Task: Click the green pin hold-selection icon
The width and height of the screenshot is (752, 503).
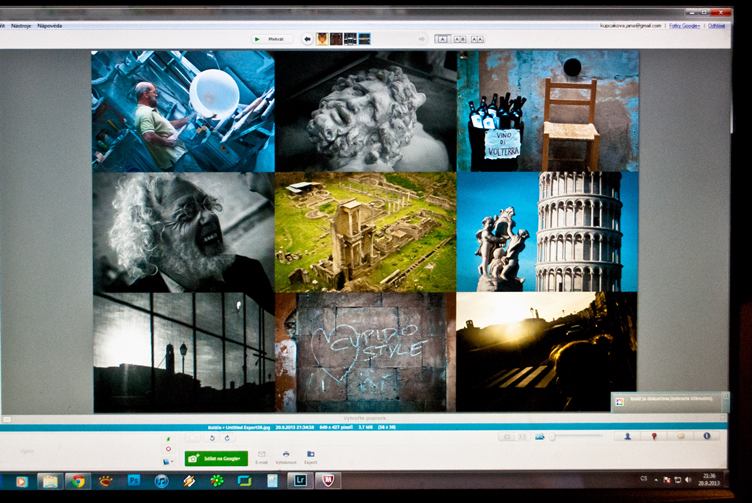Action: [168, 439]
